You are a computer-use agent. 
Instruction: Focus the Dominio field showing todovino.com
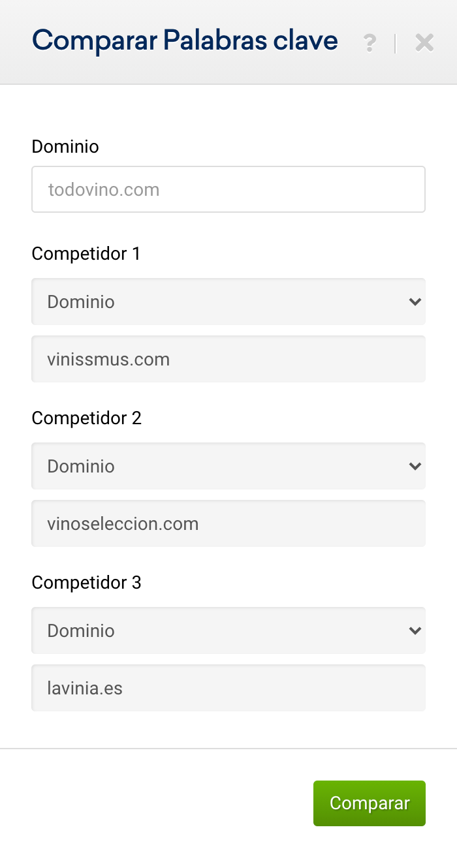[228, 190]
